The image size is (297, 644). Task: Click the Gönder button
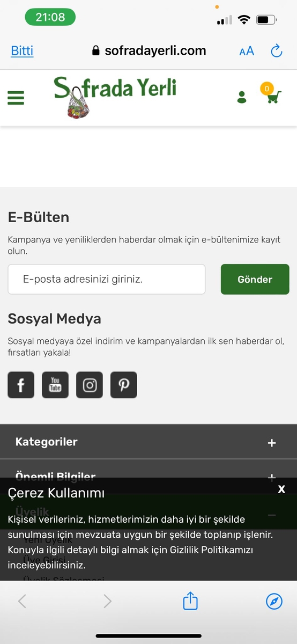(255, 279)
